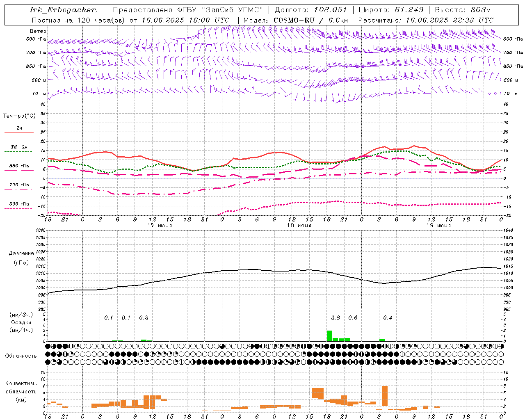Click the dashed legend line under "850 гПа"
This screenshot has height=420, width=525.
(x=18, y=171)
